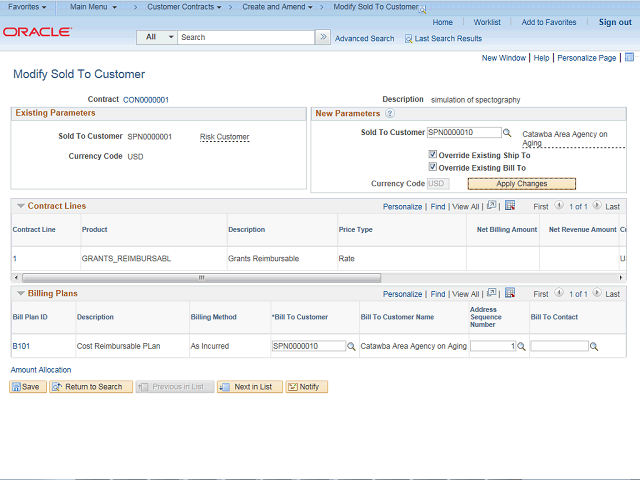Click View All in Billing Plans header
Screen dimensions: 640x480
pyautogui.click(x=465, y=294)
